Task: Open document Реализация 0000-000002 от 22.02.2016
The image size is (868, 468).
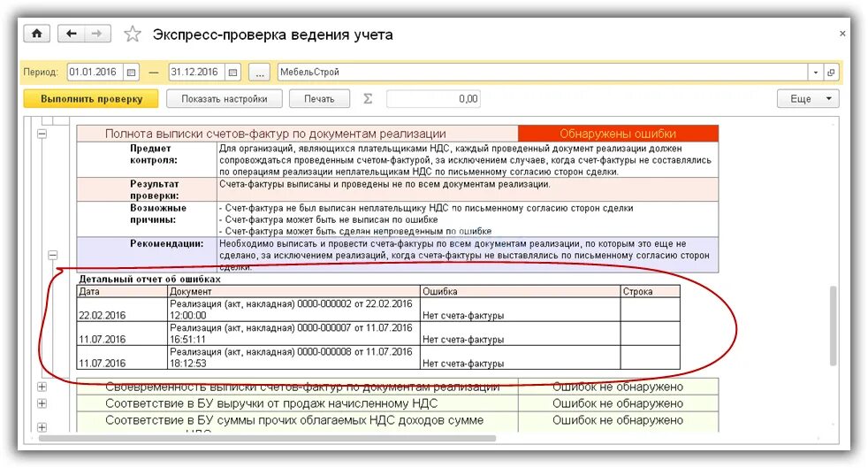Action: [x=293, y=310]
